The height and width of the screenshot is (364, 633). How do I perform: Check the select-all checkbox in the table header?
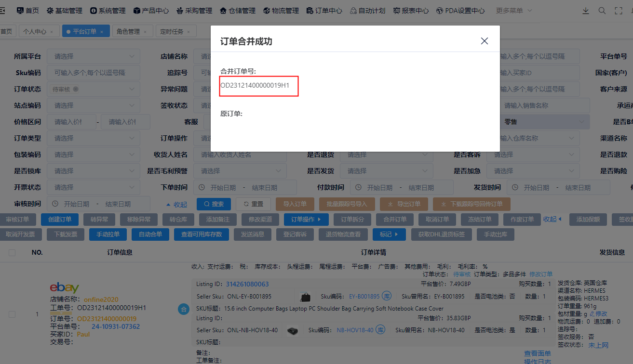click(x=12, y=252)
